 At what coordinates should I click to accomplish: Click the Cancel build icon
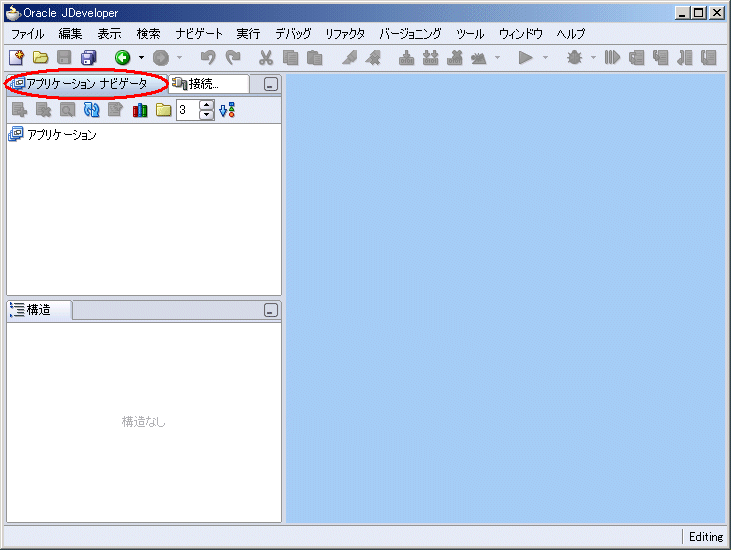(x=455, y=58)
